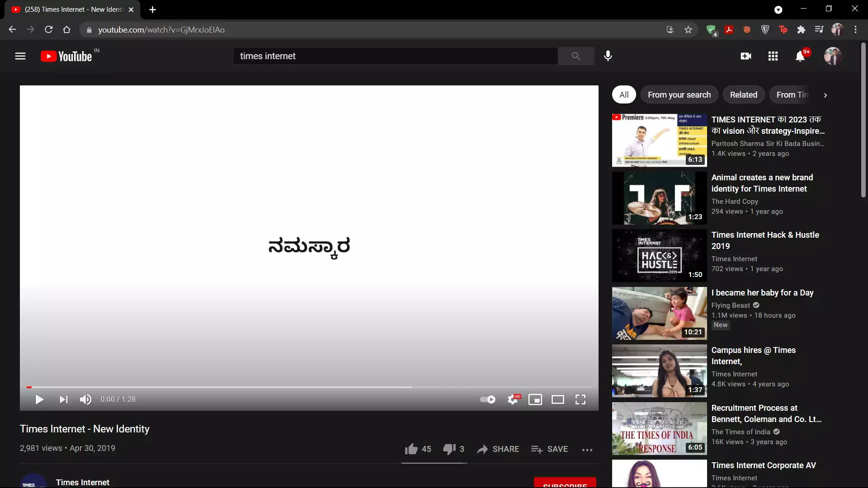Bookmark this page star icon
Screen dimensions: 868x488
pos(688,30)
